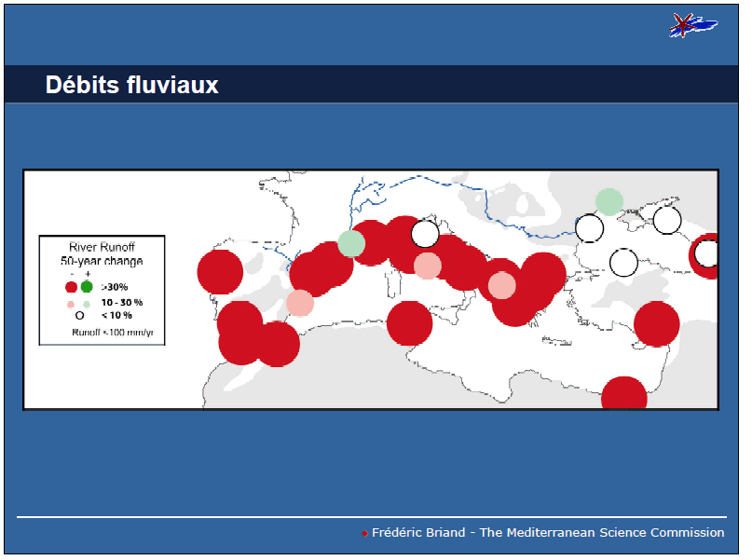Select the small pink 10-30% legend dot

pos(70,305)
